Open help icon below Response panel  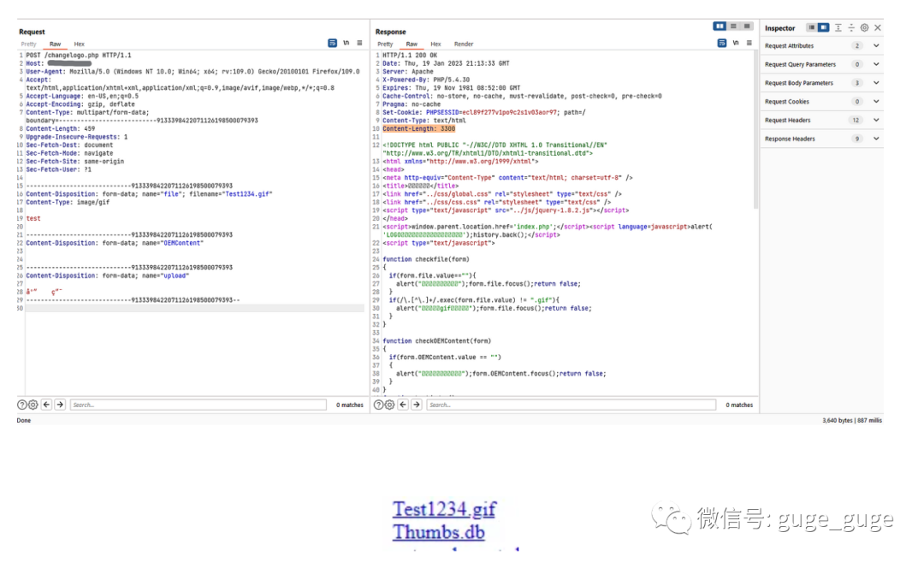(378, 405)
